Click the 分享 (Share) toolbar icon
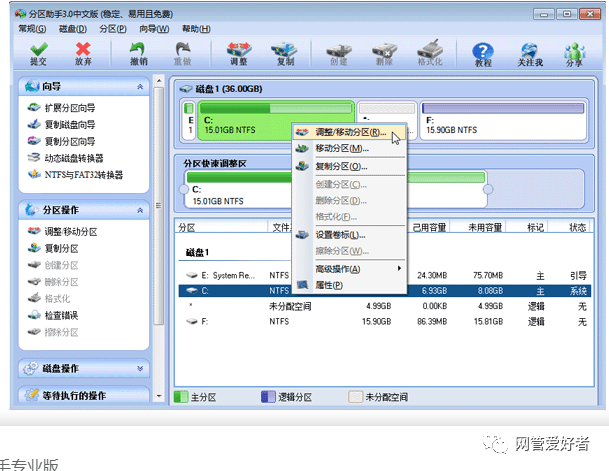This screenshot has width=609, height=471. pos(574,53)
